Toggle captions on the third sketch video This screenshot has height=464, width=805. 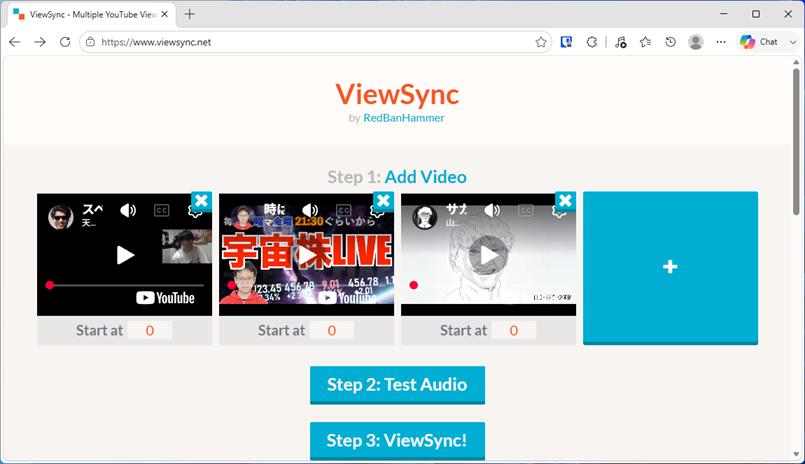click(526, 210)
